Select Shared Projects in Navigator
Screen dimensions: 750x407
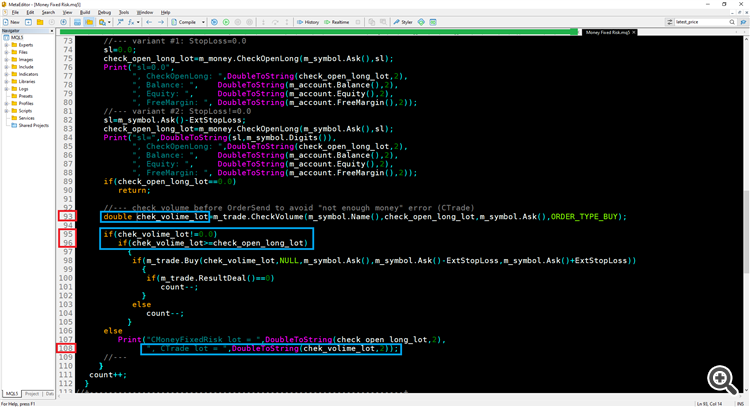tap(33, 125)
